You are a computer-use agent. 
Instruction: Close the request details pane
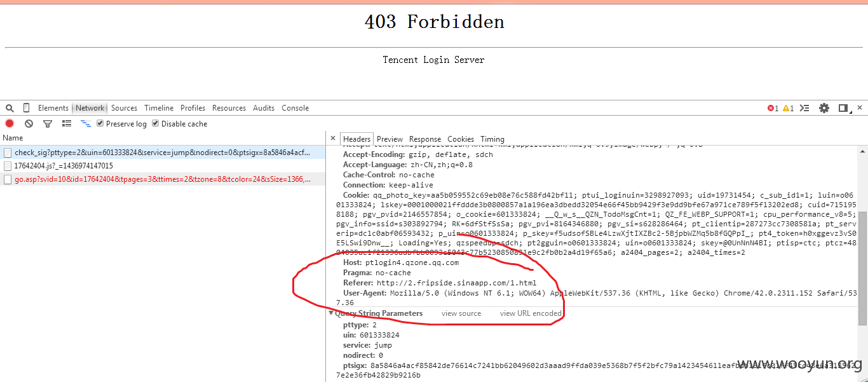[x=333, y=139]
